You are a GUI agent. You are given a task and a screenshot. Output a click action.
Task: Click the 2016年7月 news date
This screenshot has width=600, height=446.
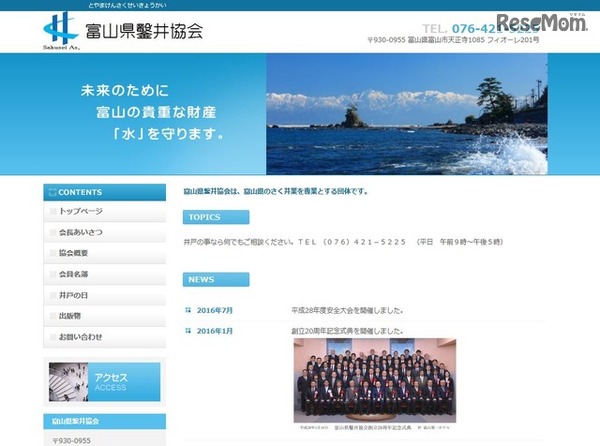tap(215, 310)
